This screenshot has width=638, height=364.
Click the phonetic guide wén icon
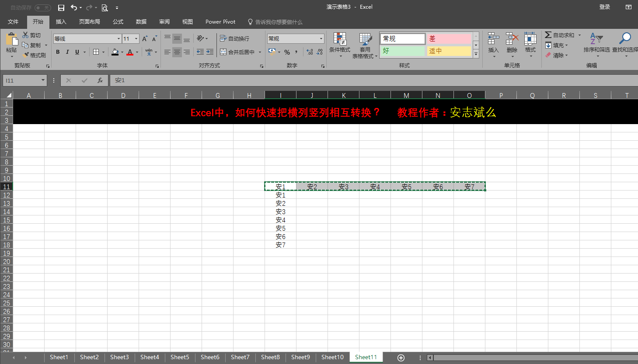(x=149, y=52)
